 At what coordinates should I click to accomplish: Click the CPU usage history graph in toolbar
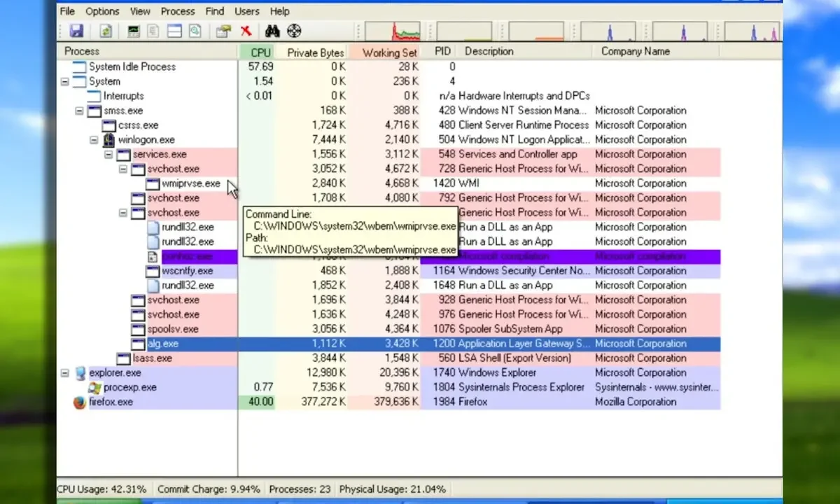[393, 31]
